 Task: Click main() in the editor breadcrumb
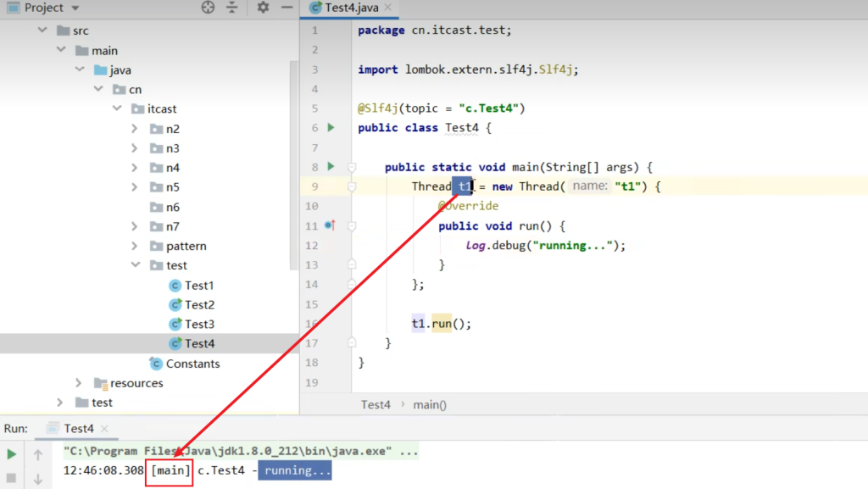430,405
